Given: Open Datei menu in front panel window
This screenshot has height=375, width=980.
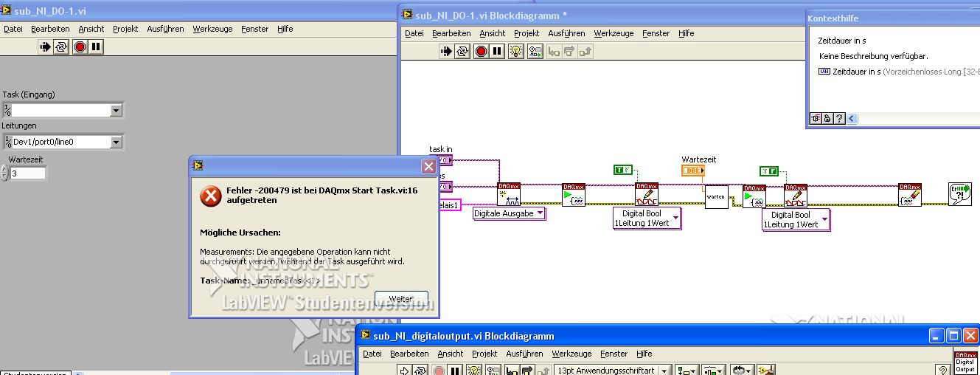Looking at the screenshot, I should [13, 29].
